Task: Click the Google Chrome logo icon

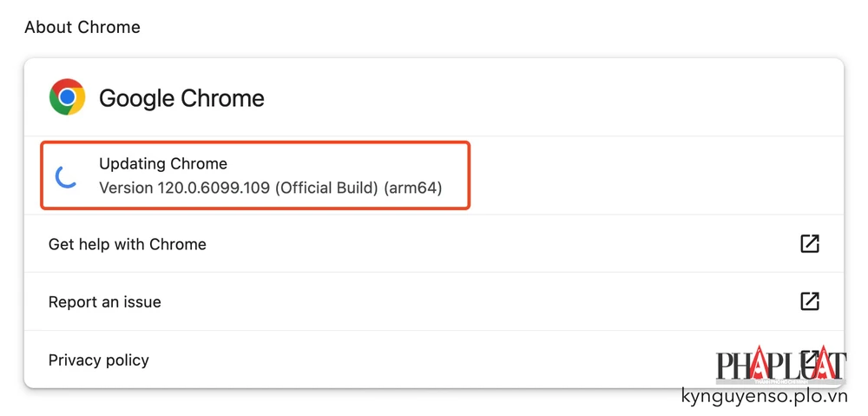Action: point(67,97)
